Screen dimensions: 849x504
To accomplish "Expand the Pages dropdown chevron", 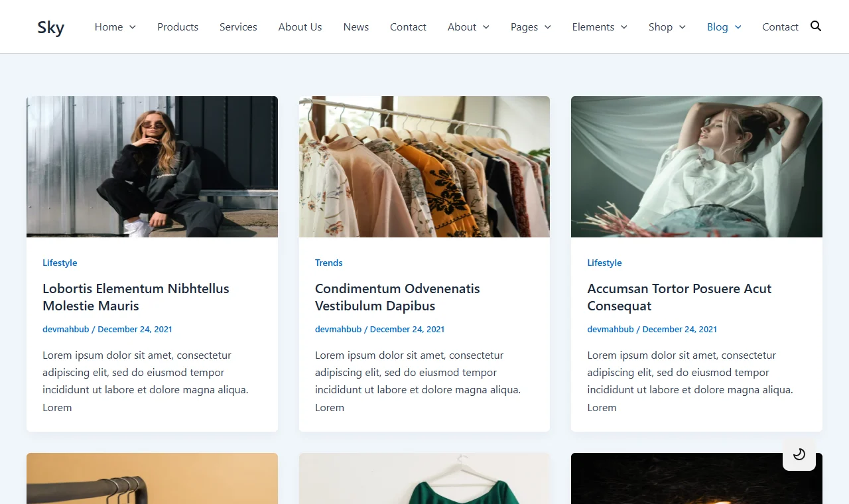I will click(x=548, y=27).
